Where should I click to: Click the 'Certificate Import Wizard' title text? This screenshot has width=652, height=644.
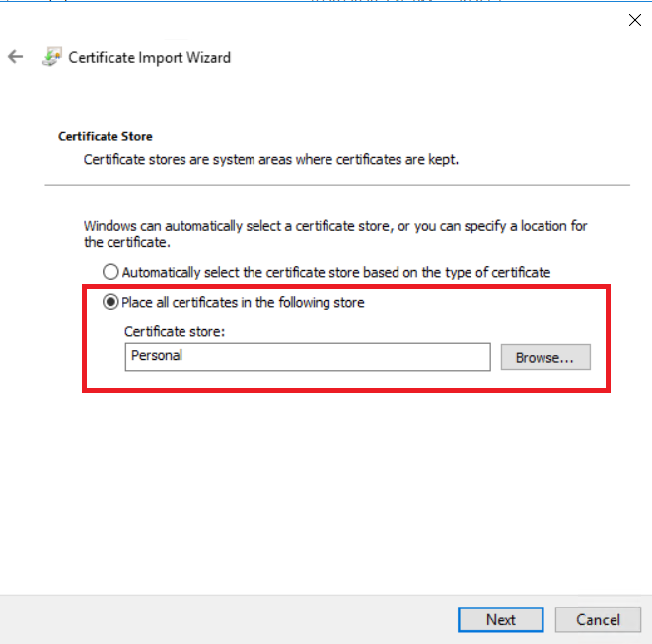click(149, 58)
